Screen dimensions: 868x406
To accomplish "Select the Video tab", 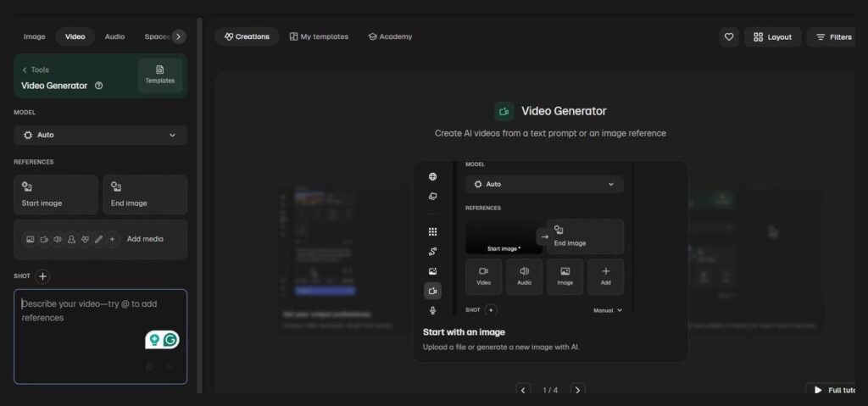I will [75, 36].
